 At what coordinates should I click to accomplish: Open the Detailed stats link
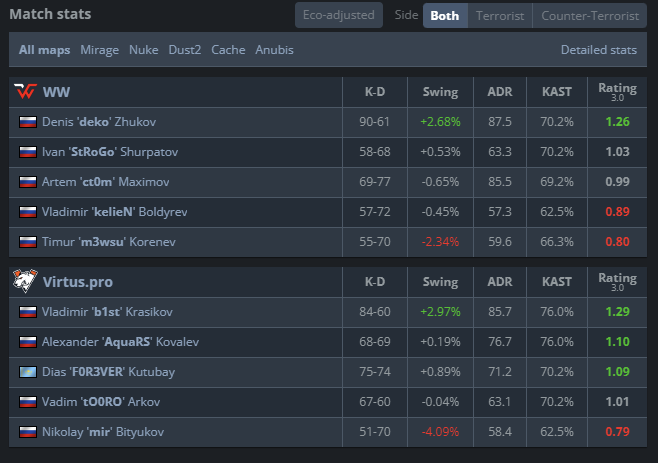599,50
